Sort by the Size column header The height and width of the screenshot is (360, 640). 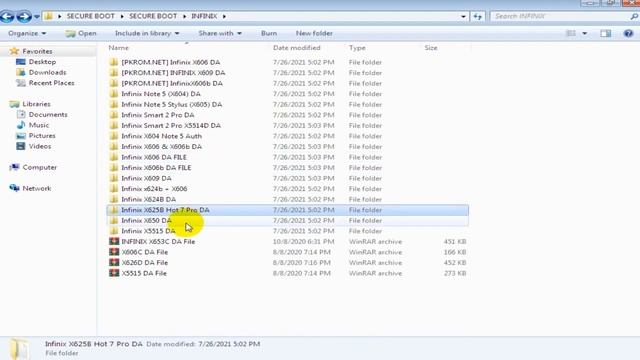431,48
